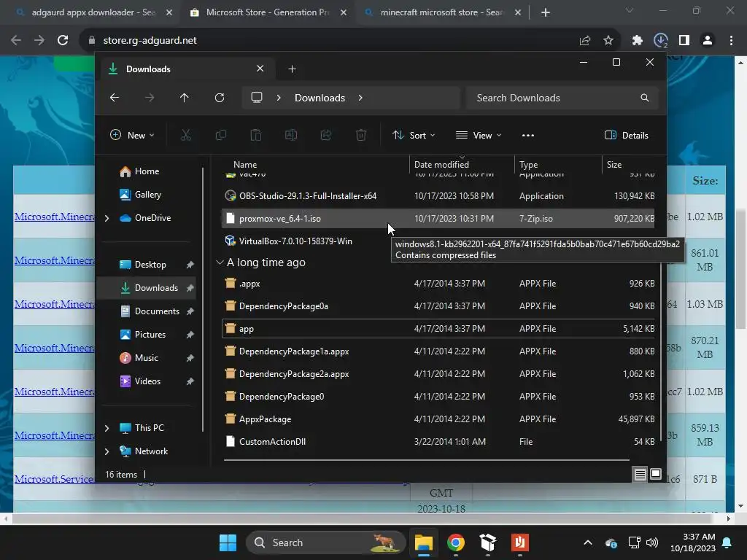The image size is (747, 560).
Task: Open the New dropdown menu
Action: 132,135
